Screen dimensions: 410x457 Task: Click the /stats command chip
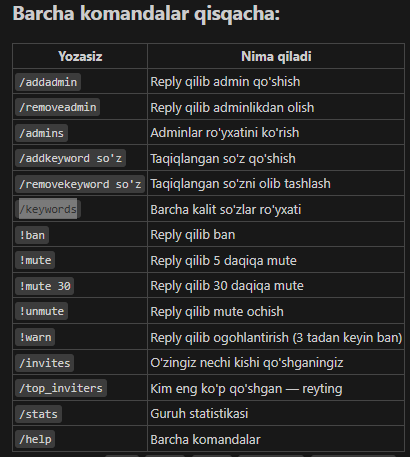38,414
